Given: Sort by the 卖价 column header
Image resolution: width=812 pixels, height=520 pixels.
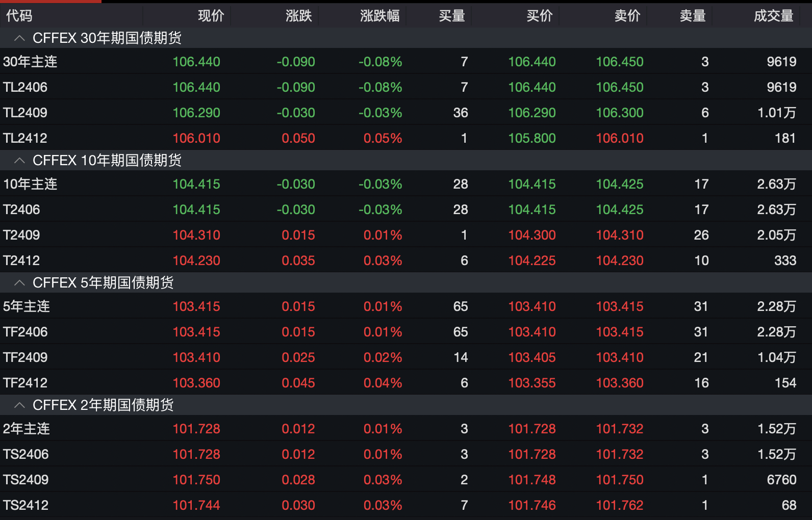Looking at the screenshot, I should tap(627, 16).
